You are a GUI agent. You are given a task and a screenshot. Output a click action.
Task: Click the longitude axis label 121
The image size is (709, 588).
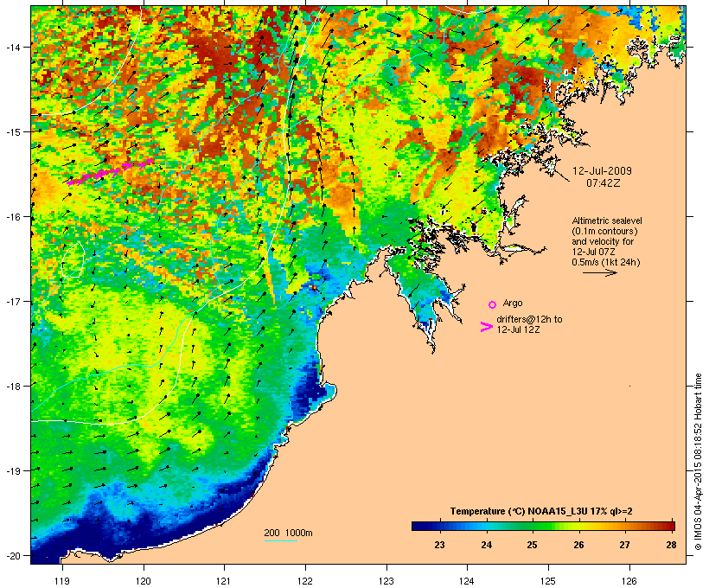pyautogui.click(x=224, y=581)
